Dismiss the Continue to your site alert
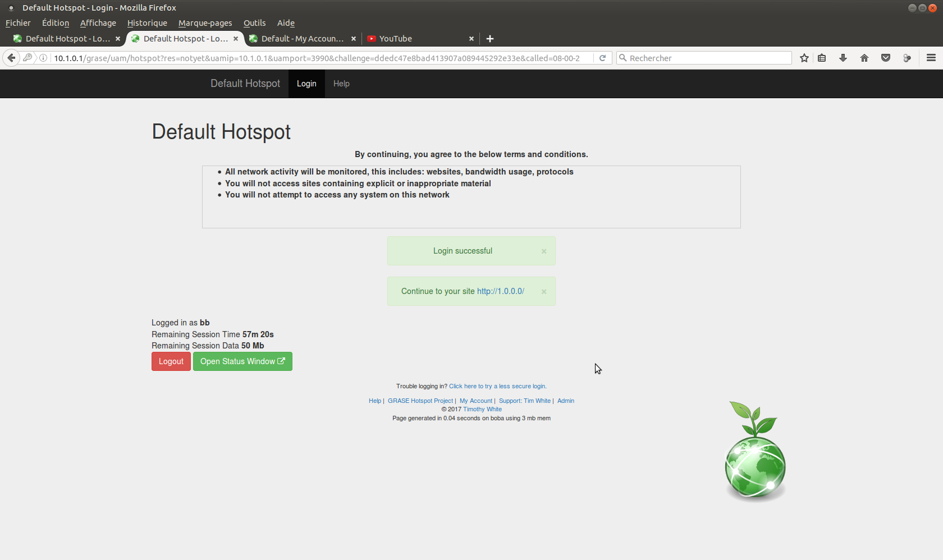Screen dimensions: 943x560 pyautogui.click(x=544, y=292)
